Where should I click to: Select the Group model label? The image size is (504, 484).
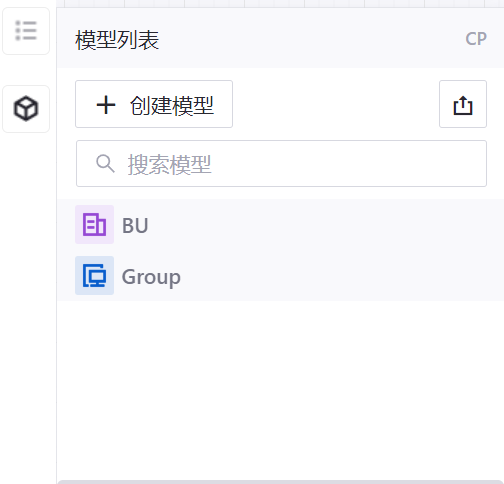point(151,277)
